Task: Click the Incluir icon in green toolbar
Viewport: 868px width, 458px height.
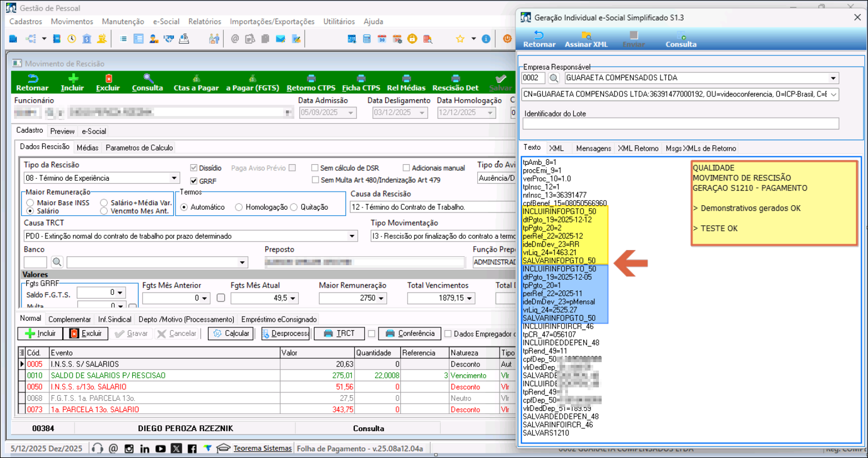Action: click(x=72, y=79)
